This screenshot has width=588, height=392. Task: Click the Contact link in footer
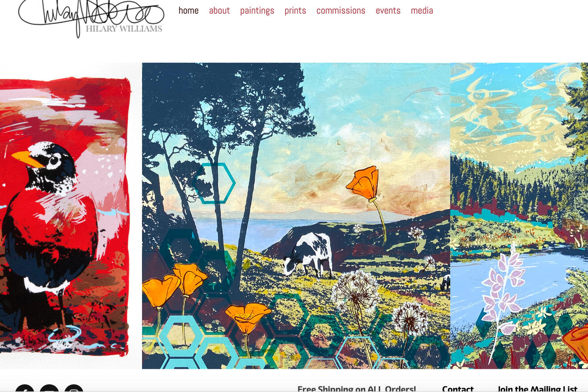(458, 389)
